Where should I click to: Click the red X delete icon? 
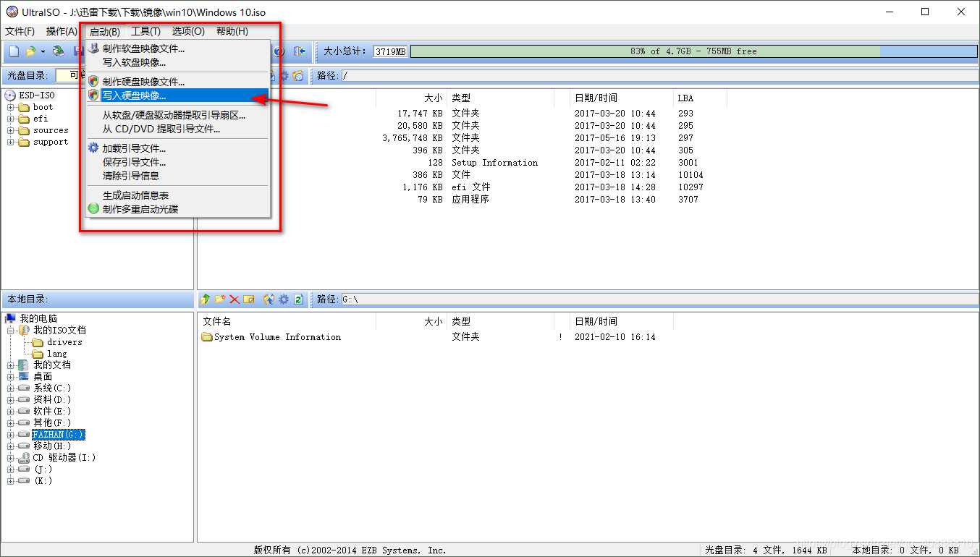[235, 299]
